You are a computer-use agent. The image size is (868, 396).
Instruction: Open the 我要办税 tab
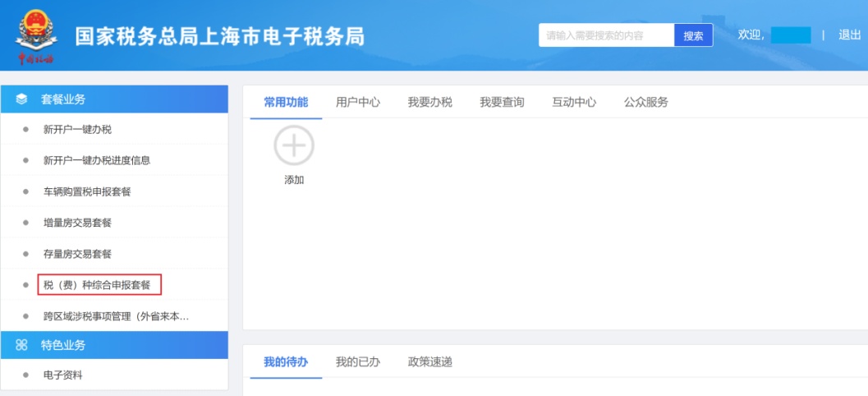click(430, 103)
